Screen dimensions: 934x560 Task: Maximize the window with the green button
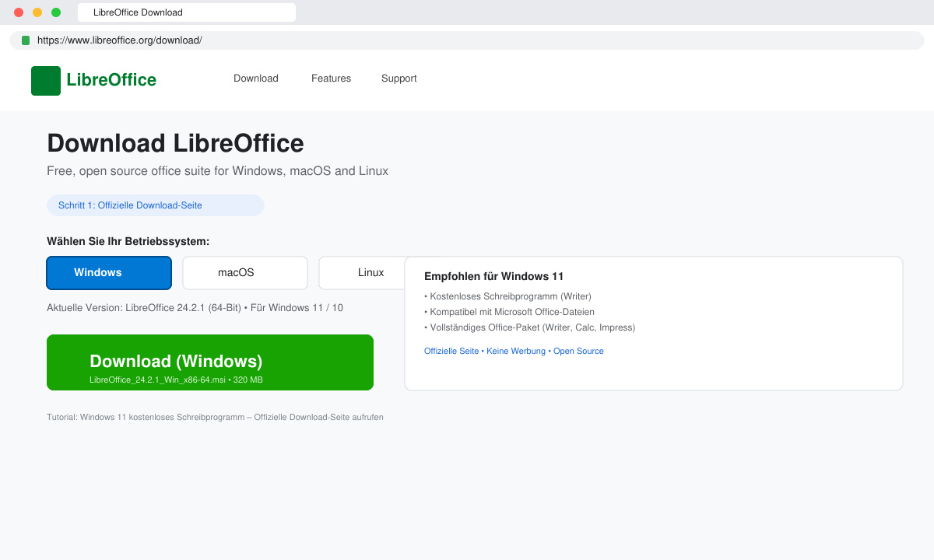pyautogui.click(x=56, y=12)
